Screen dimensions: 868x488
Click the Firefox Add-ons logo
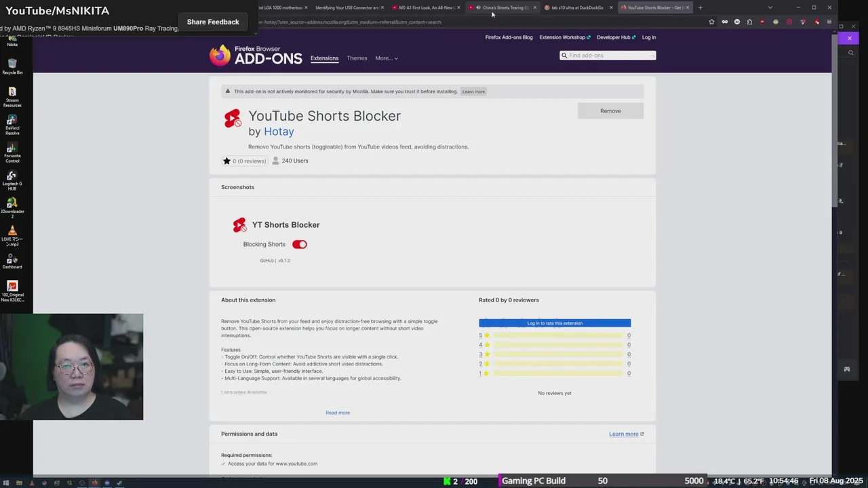[x=256, y=55]
